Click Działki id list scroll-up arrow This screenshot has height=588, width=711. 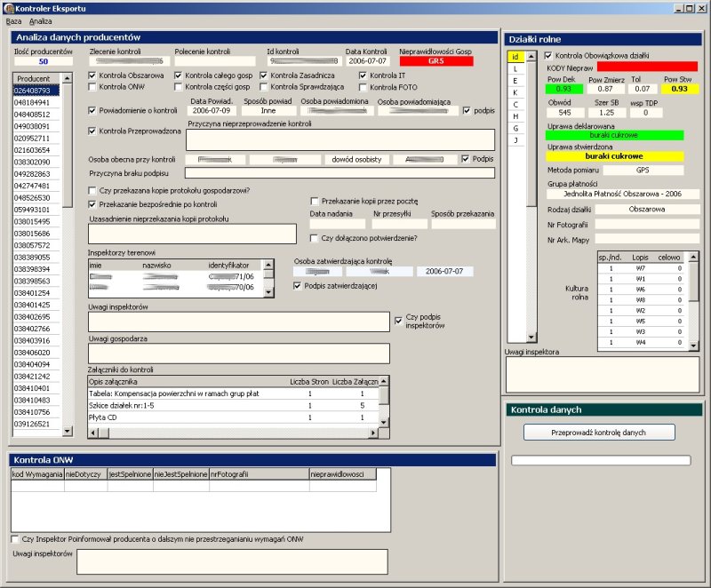[x=531, y=56]
